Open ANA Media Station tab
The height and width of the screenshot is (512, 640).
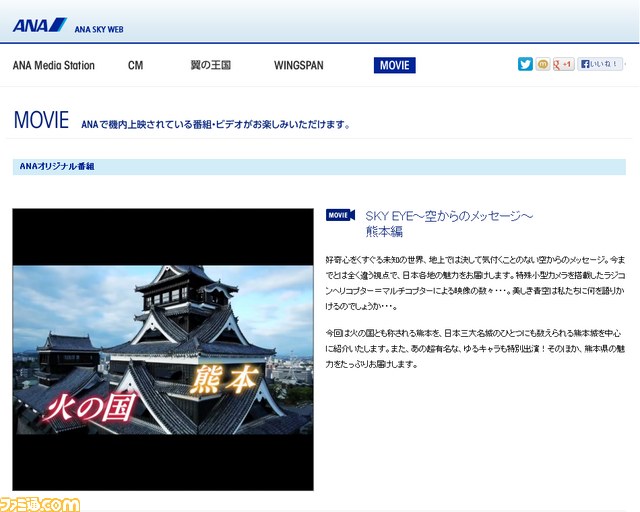point(53,65)
